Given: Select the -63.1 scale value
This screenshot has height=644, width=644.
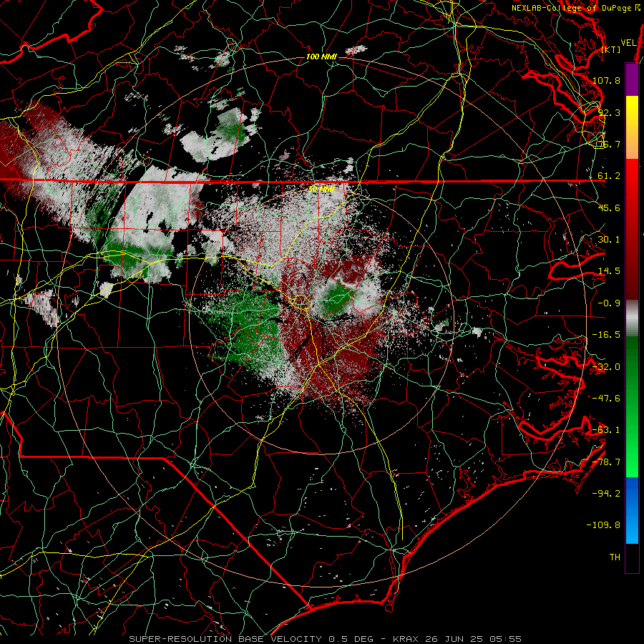Looking at the screenshot, I should pos(606,430).
